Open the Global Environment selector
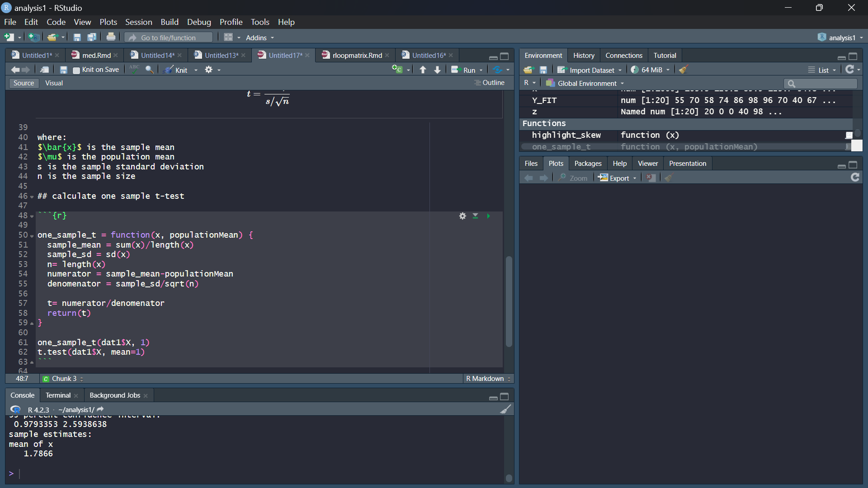Viewport: 868px width, 488px height. pyautogui.click(x=585, y=83)
